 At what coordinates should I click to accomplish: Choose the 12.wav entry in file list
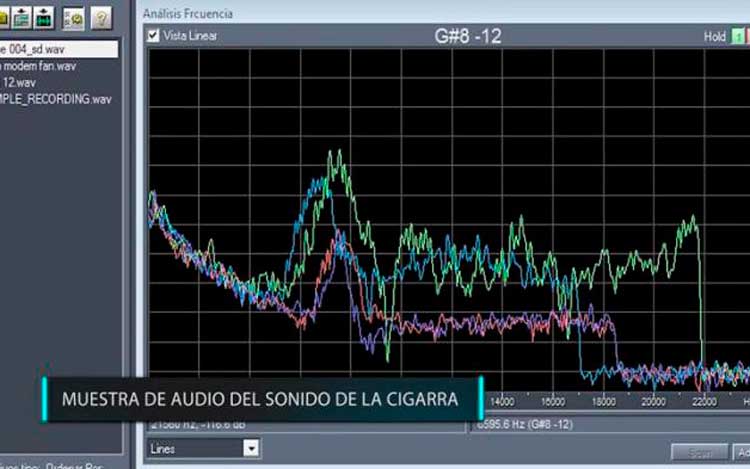coord(22,82)
